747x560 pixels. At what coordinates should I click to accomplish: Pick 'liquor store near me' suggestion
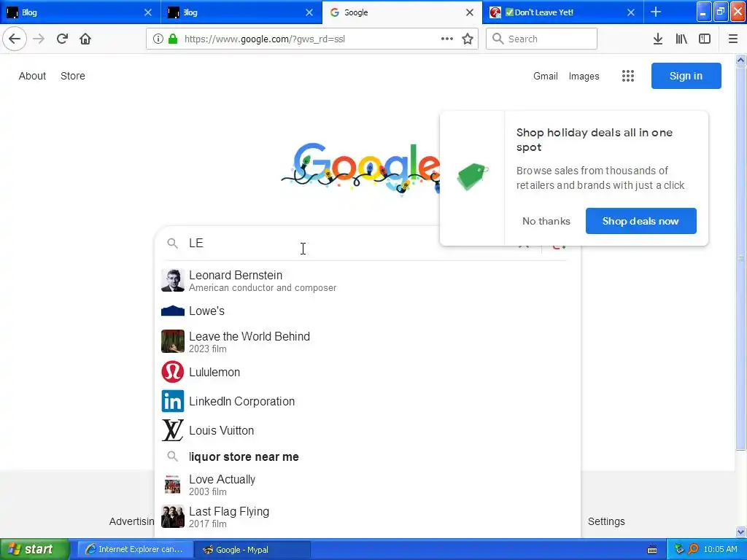(368, 456)
